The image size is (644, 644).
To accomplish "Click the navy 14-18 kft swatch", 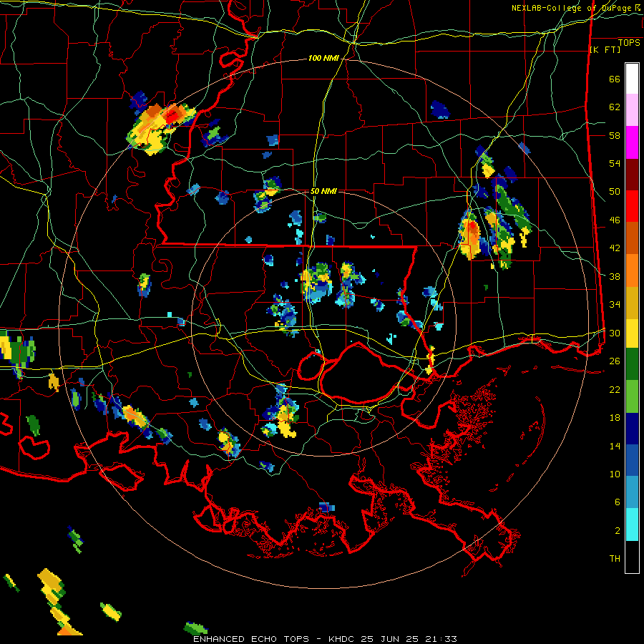I will 632,429.
